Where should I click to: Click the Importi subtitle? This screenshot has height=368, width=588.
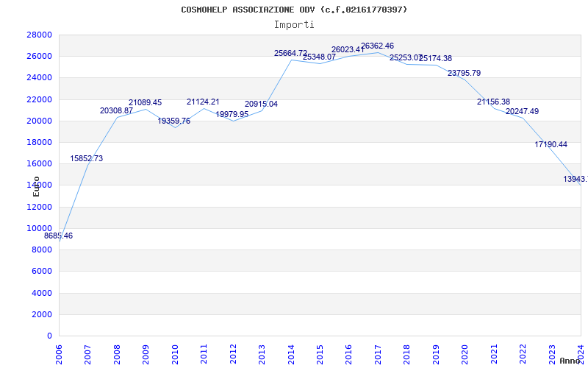(294, 25)
